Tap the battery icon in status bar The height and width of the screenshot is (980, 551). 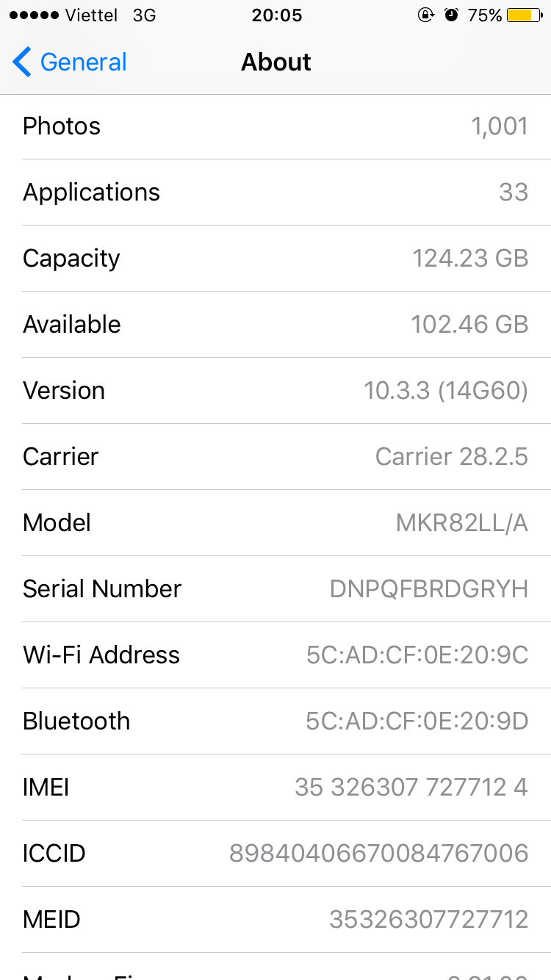(525, 15)
